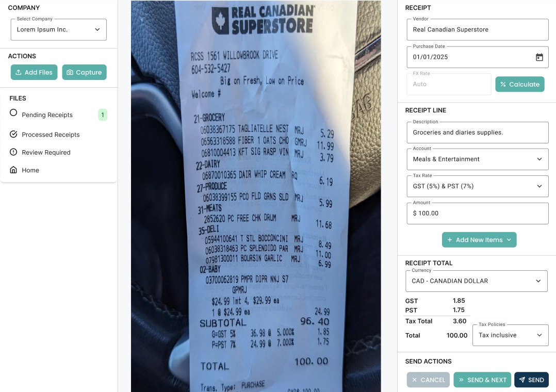Screen dimensions: 556x392
Task: Cancel the receipt submission
Action: pyautogui.click(x=428, y=380)
